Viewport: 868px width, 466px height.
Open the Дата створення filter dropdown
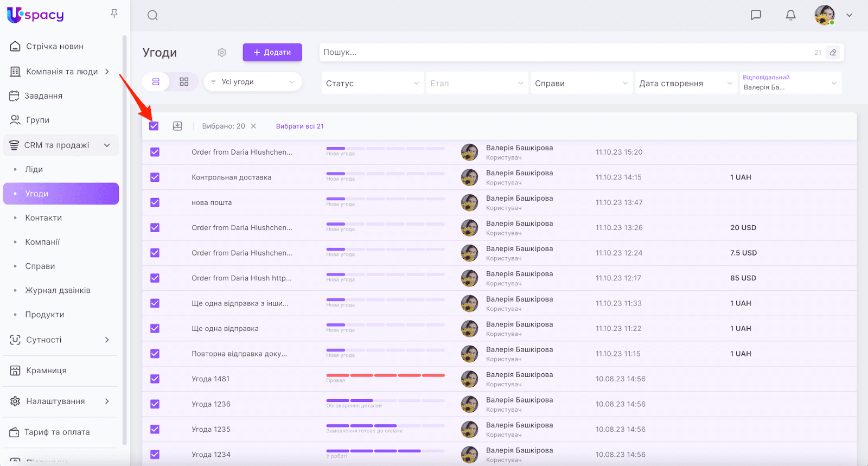(685, 83)
